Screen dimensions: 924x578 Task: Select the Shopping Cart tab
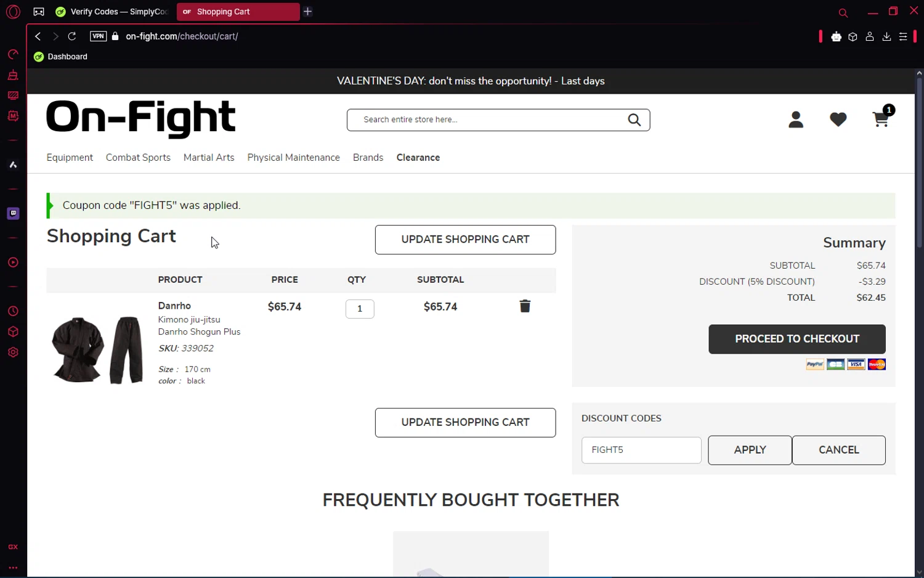click(x=238, y=12)
